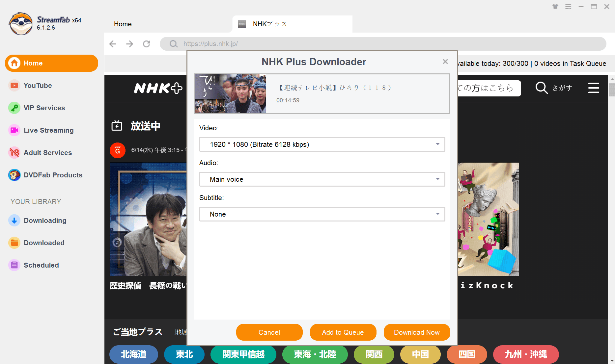Open the NHK hamburger menu
615x364 pixels.
(594, 88)
